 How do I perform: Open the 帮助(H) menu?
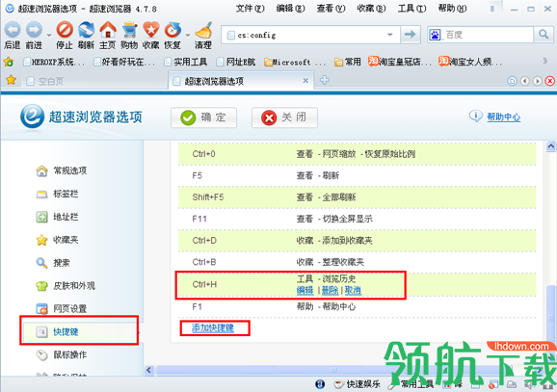[452, 9]
